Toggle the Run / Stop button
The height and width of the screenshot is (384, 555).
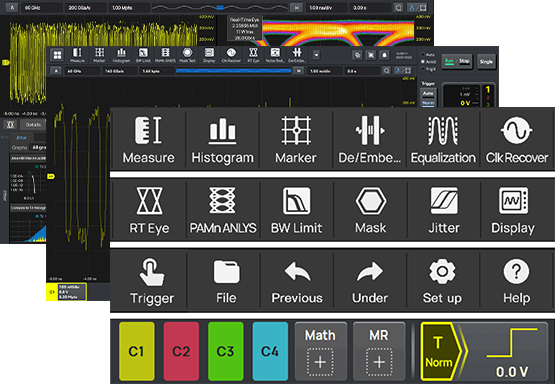[457, 62]
